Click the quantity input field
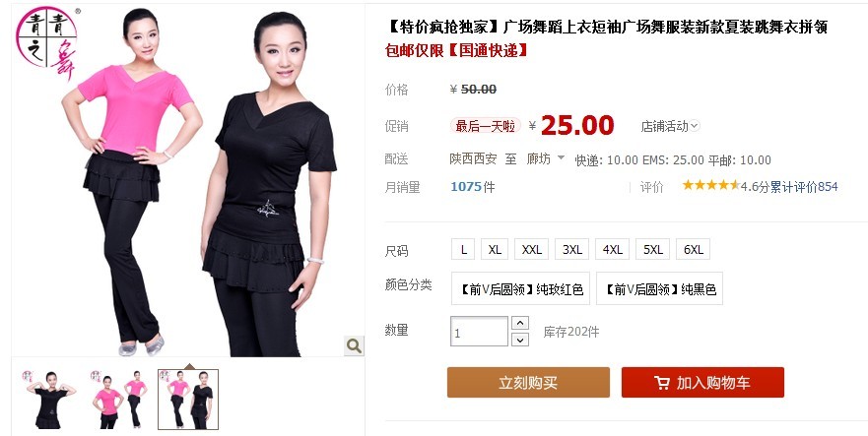This screenshot has width=868, height=436. coord(480,332)
